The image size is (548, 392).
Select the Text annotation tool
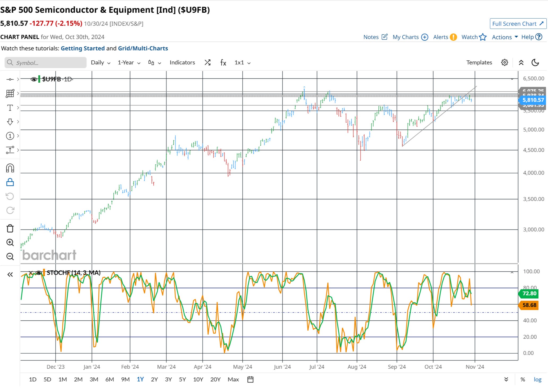pyautogui.click(x=10, y=108)
